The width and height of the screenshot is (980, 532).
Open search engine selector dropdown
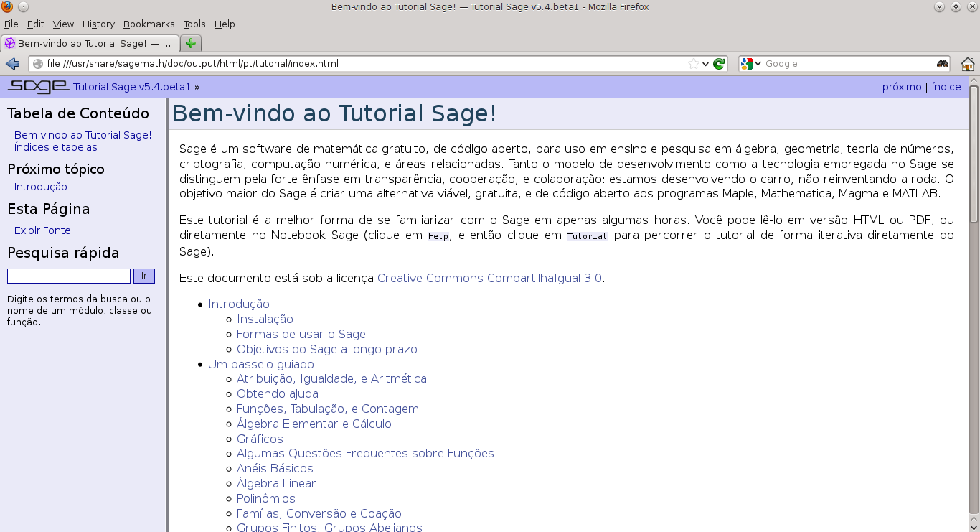point(758,64)
